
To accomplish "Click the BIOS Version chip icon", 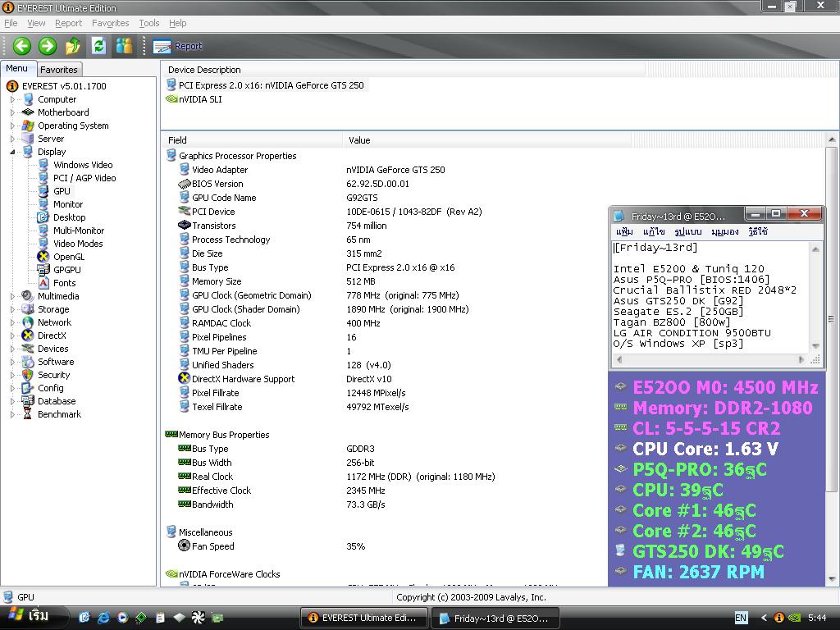I will tap(185, 184).
